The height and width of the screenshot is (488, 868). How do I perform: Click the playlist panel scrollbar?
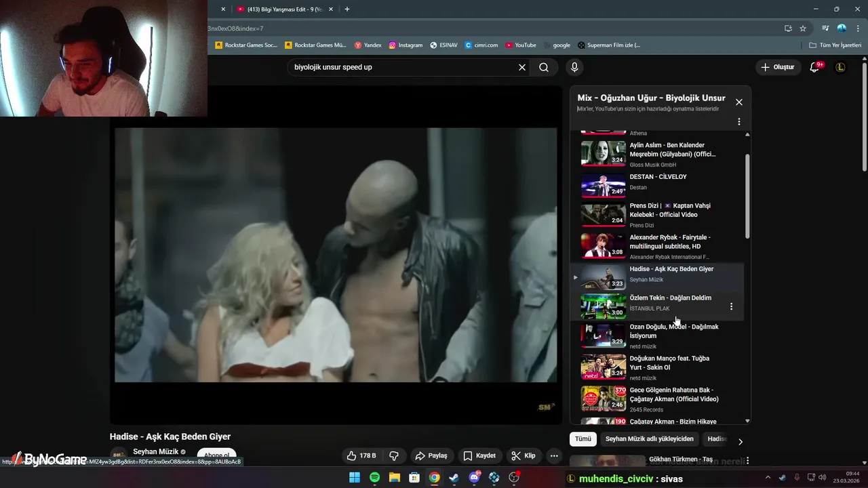(747, 197)
